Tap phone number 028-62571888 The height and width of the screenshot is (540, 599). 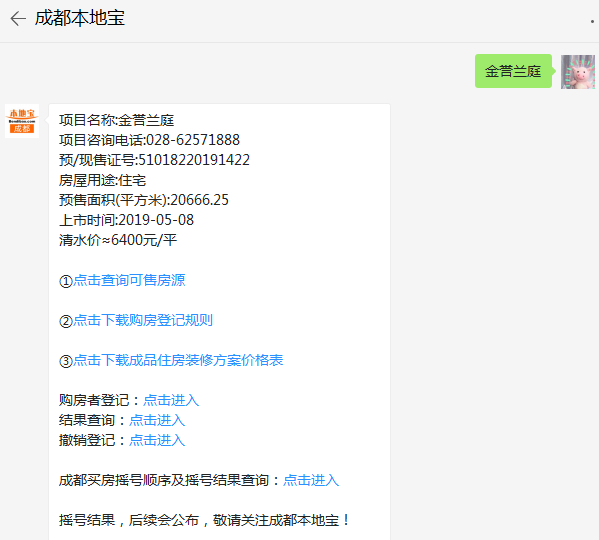193,140
